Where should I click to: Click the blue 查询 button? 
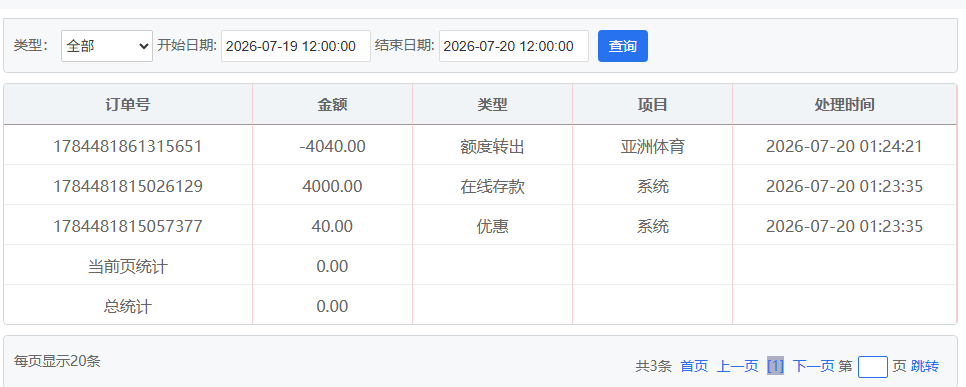point(623,46)
